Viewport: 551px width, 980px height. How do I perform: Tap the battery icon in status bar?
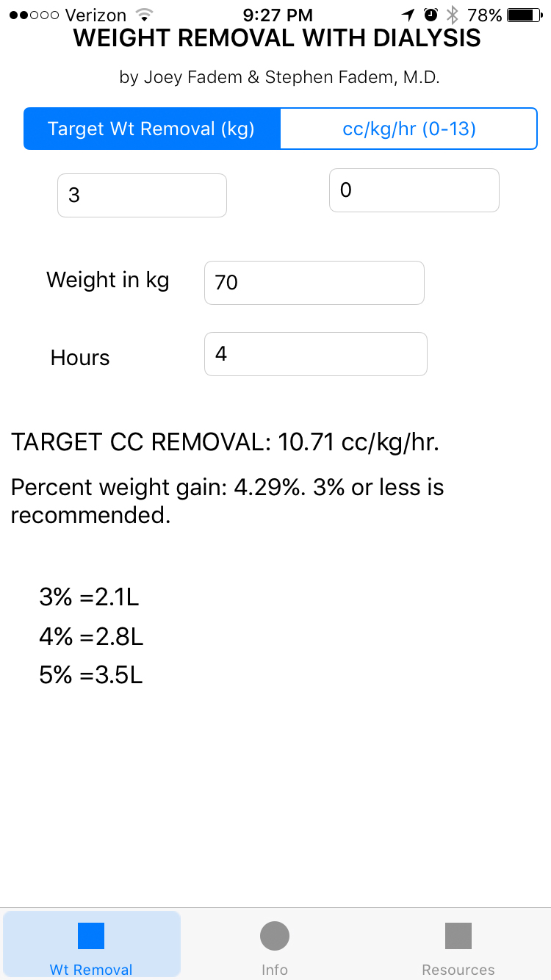click(524, 15)
